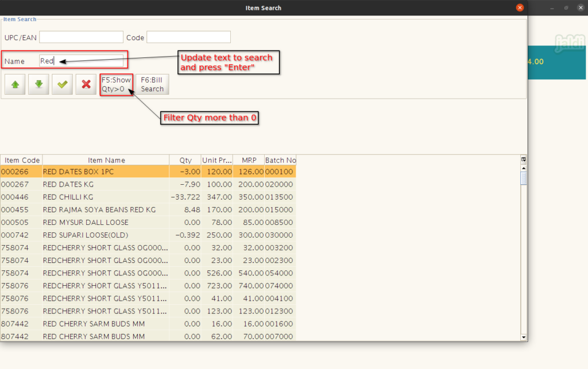Viewport: 588px width, 369px height.
Task: Click batch number 074000
Action: tap(280, 286)
